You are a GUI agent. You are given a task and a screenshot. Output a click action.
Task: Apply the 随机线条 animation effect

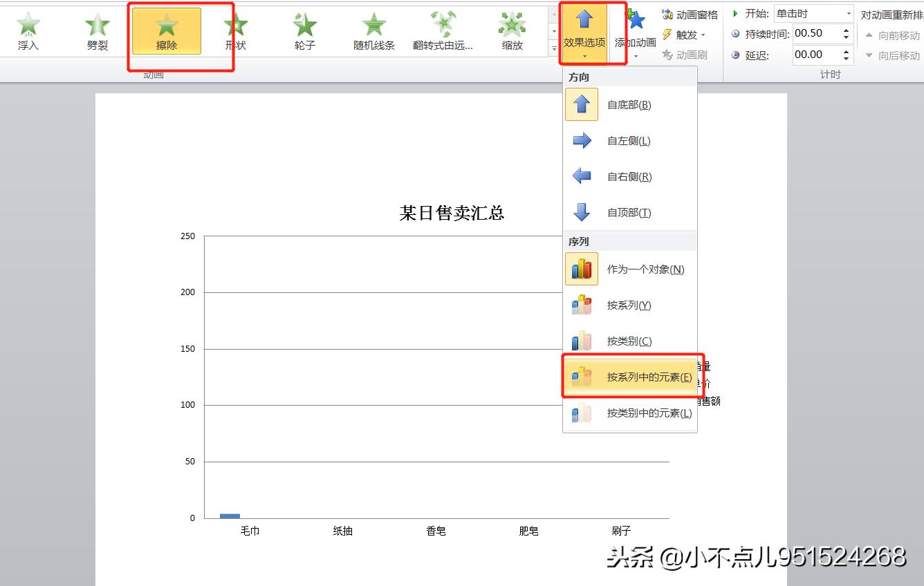[373, 29]
